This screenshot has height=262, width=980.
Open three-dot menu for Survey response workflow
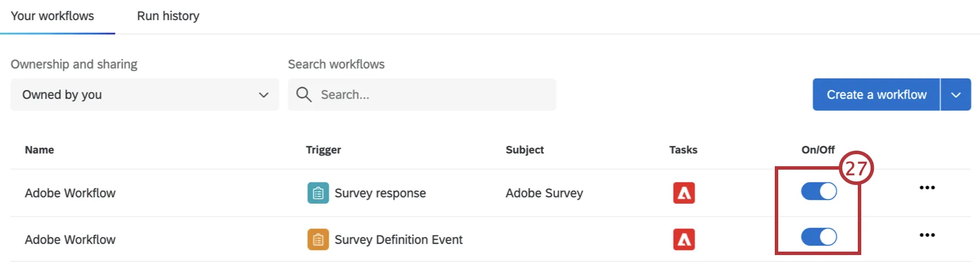coord(927,188)
